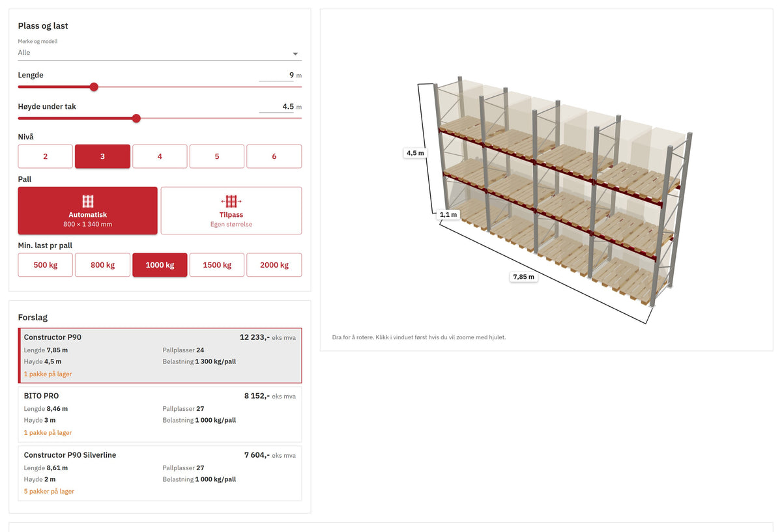
Task: Click 'Belastning 1 300 kg/pall' in Constructor P90
Action: click(199, 361)
